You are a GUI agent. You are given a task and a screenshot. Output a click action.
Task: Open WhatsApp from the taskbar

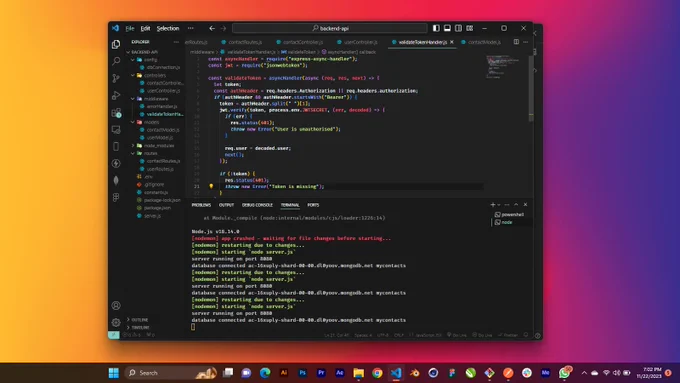click(x=564, y=373)
